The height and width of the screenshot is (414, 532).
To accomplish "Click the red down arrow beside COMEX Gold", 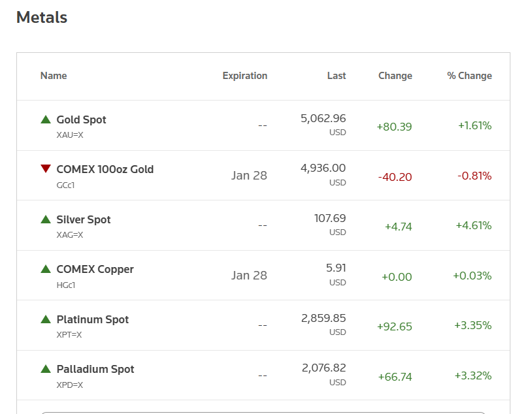I will coord(46,169).
